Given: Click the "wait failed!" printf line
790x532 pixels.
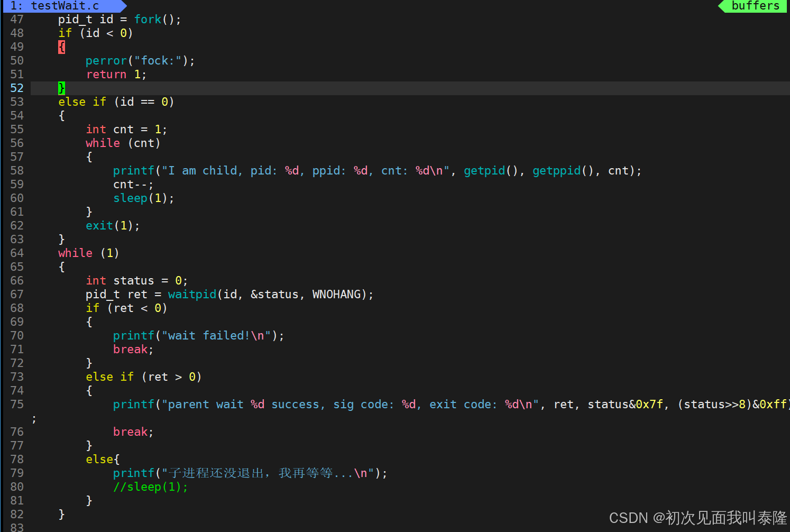Looking at the screenshot, I should pyautogui.click(x=198, y=336).
